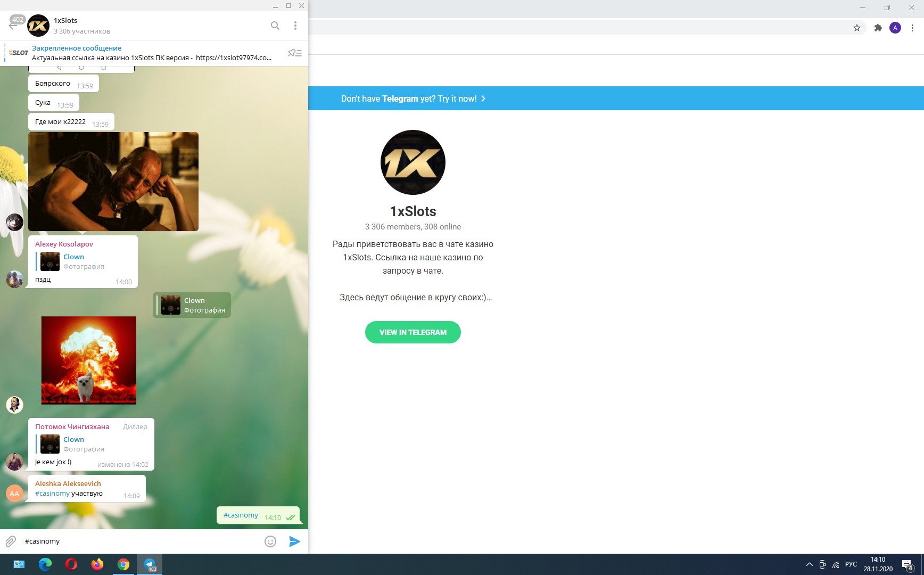
Task: Click the 'Где мои х22222' message
Action: [x=71, y=122]
